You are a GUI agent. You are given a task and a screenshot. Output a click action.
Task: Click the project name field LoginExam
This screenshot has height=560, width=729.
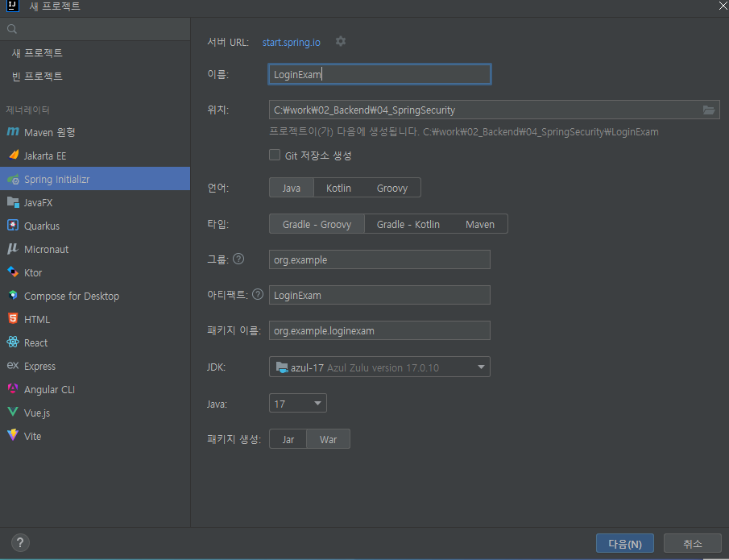[379, 74]
